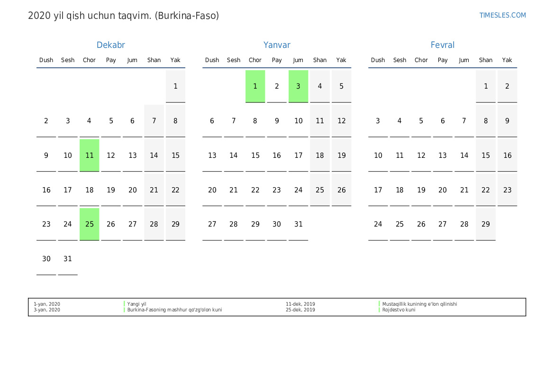Screen dimensions: 554x392
Task: Click Mustaqillik kunining e'lon qilinishi legend entry
Action: tap(419, 304)
